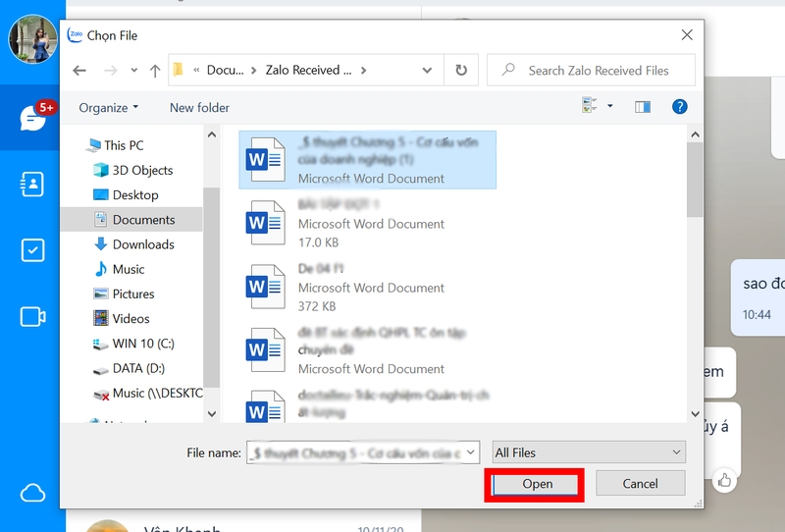Click the File name text field
The image size is (785, 532).
point(355,452)
